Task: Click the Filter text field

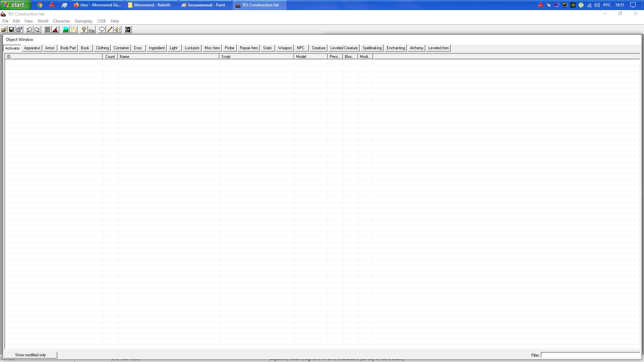Action: (x=590, y=355)
